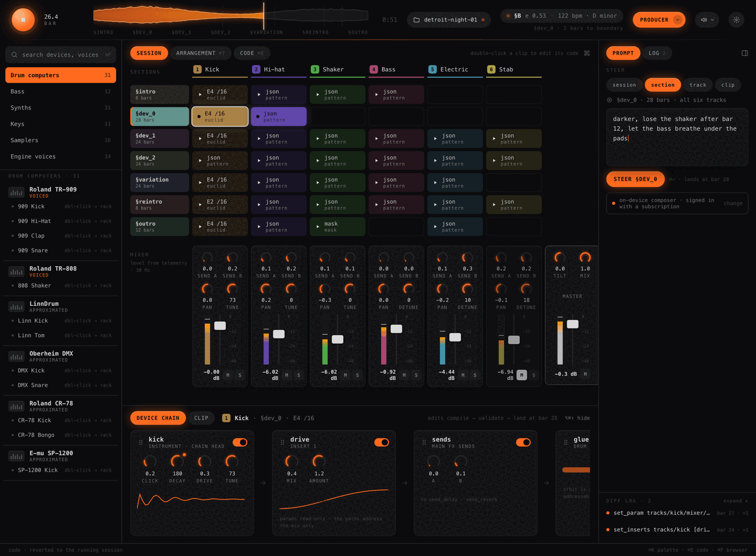Viewport: 756px width, 556px height.
Task: Click the Roland TR-808 device icon
Action: [x=16, y=272]
